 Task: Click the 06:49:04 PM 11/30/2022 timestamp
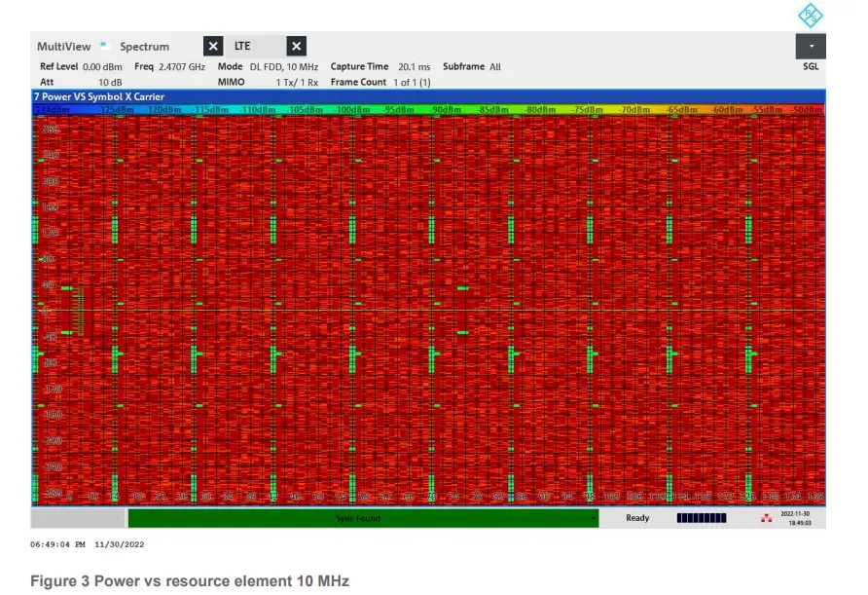(x=87, y=544)
